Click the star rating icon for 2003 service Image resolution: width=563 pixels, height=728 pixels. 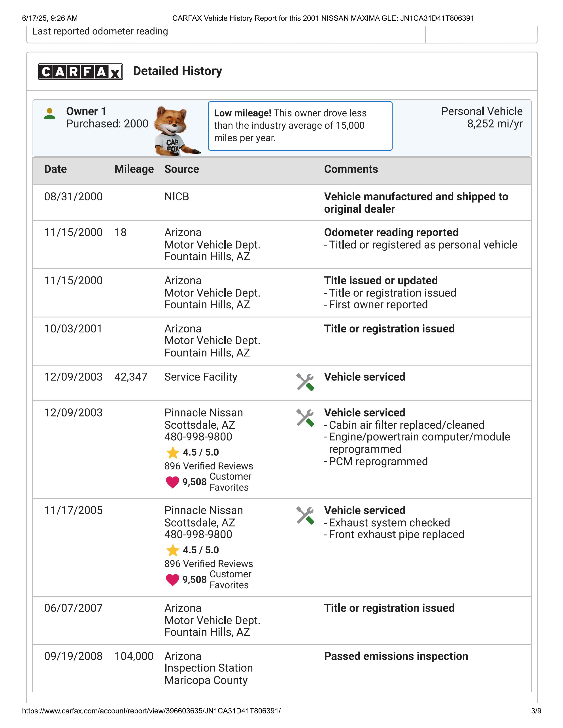(173, 453)
